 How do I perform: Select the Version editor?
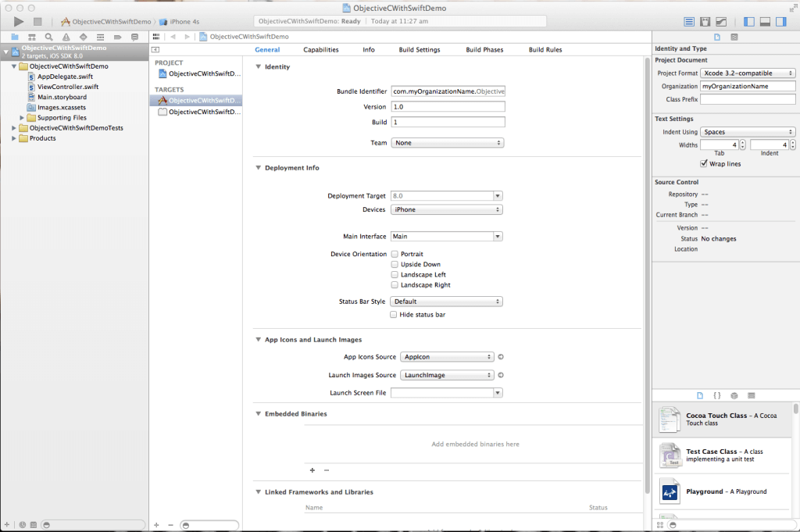721,21
